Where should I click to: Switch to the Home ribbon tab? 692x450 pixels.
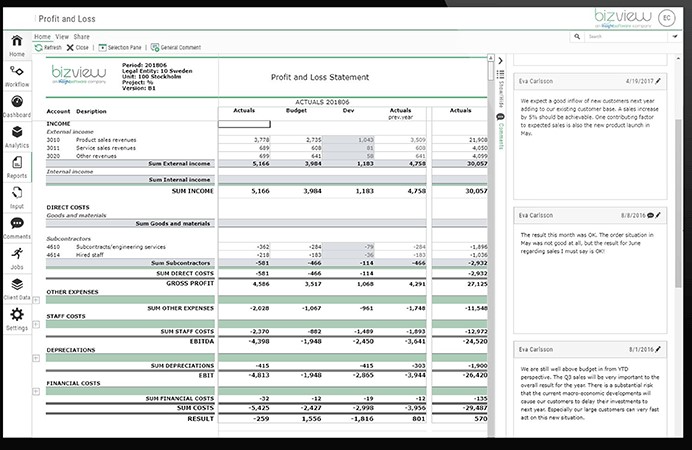coord(42,37)
